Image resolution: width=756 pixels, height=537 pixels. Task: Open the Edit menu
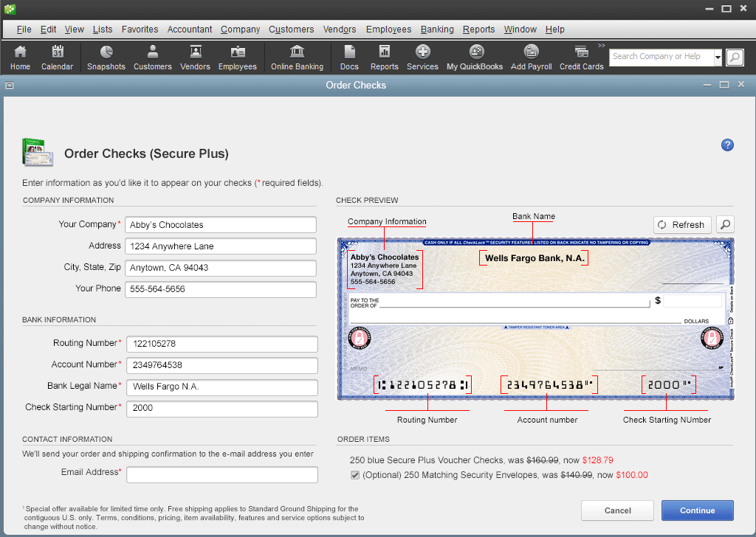coord(48,30)
